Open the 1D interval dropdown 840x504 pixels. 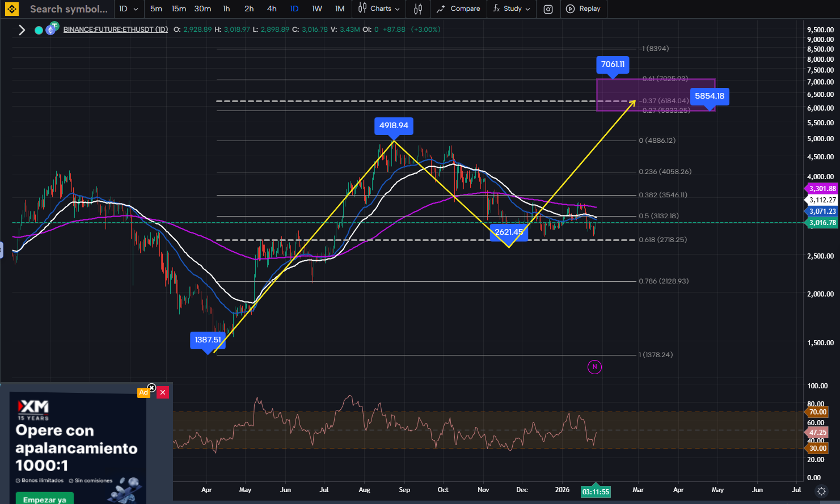coord(129,9)
